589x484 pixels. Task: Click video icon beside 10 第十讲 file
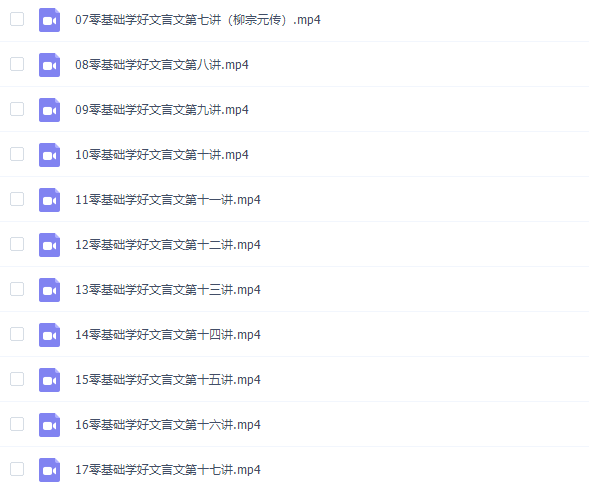[50, 155]
